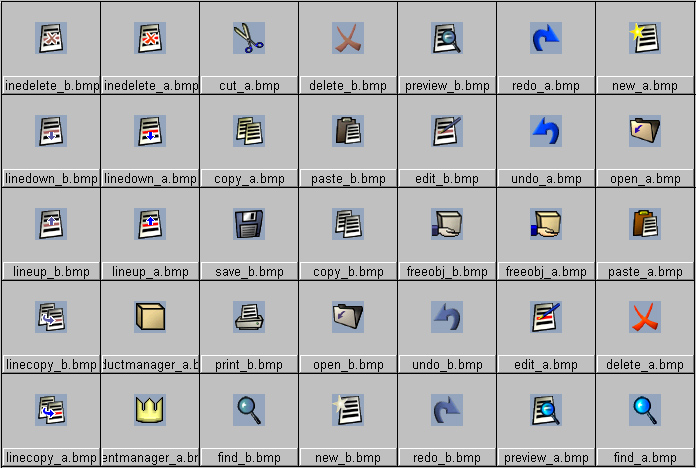Viewport: 696px width, 468px height.
Task: Select the linedown_a.bmp icon
Action: [150, 131]
